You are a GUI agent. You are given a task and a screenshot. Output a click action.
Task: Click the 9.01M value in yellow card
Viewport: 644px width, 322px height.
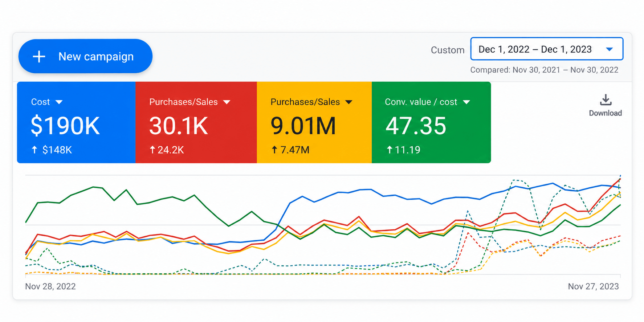coord(303,126)
